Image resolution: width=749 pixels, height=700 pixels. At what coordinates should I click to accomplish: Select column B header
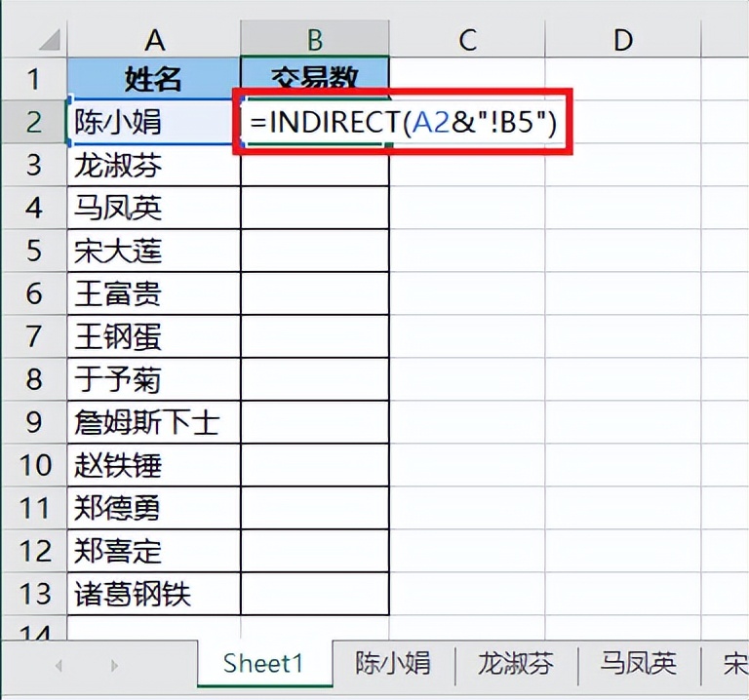pyautogui.click(x=315, y=40)
